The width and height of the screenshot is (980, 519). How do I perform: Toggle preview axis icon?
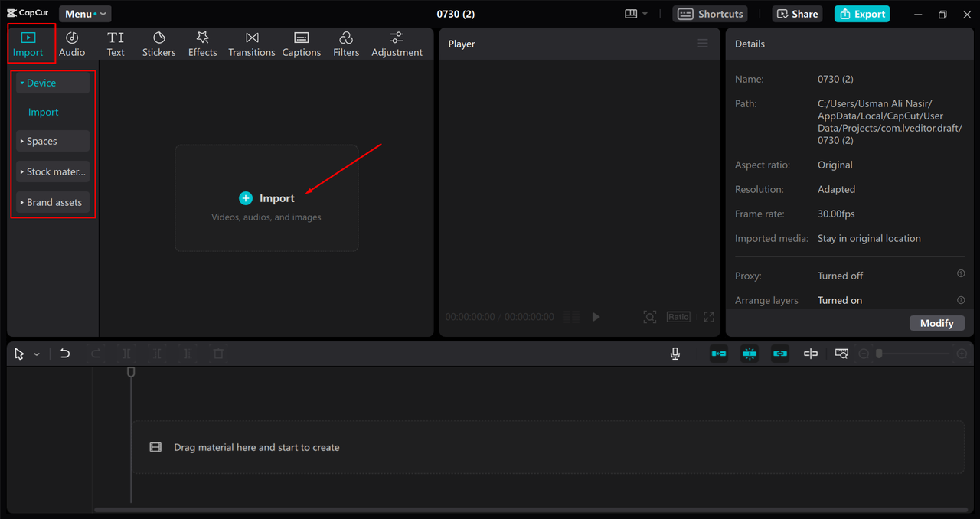tap(811, 354)
